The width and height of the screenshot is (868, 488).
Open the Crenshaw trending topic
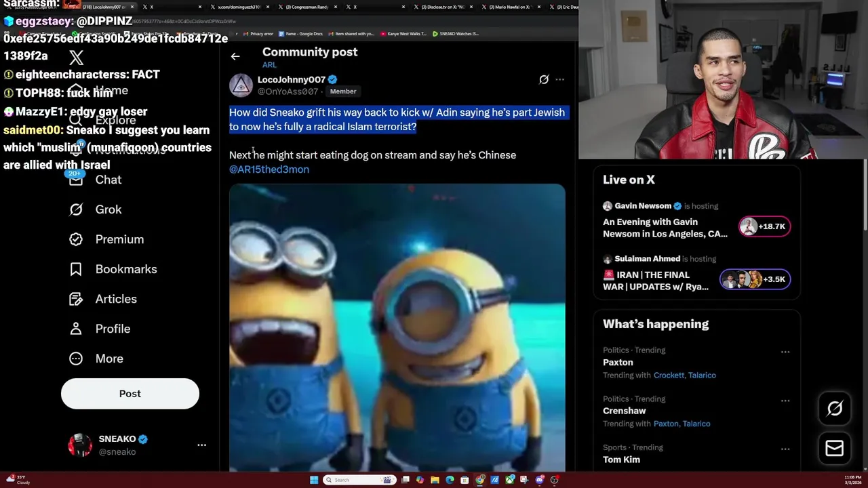click(625, 411)
